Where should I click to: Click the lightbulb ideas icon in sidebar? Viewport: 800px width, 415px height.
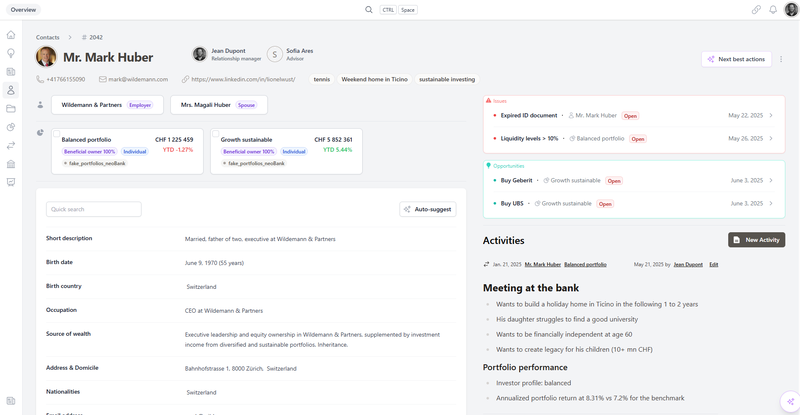(x=11, y=53)
